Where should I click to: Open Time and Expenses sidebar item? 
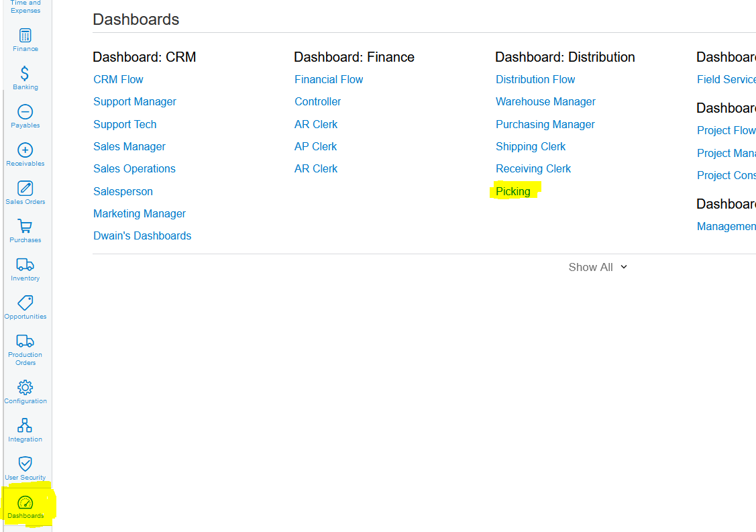pyautogui.click(x=25, y=7)
